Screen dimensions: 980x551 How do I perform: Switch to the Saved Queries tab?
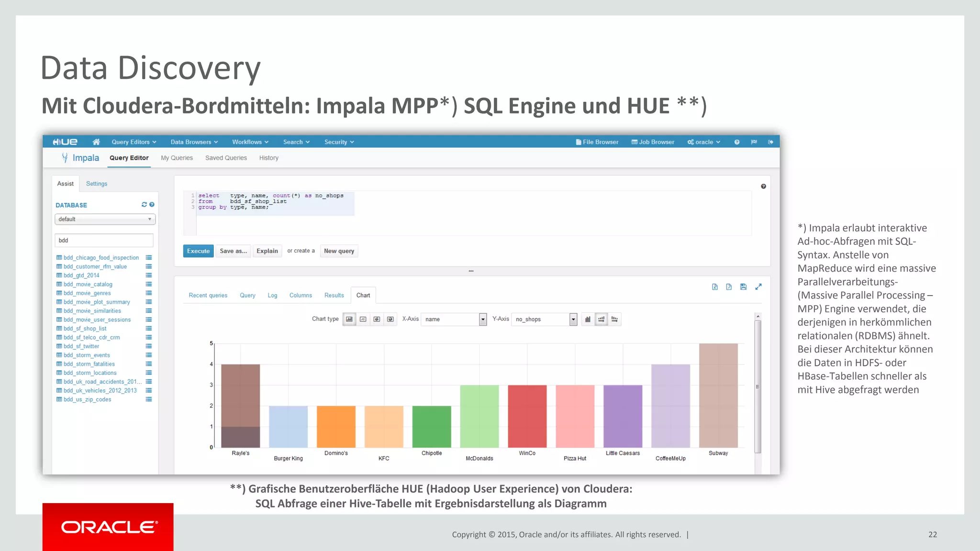(x=226, y=158)
